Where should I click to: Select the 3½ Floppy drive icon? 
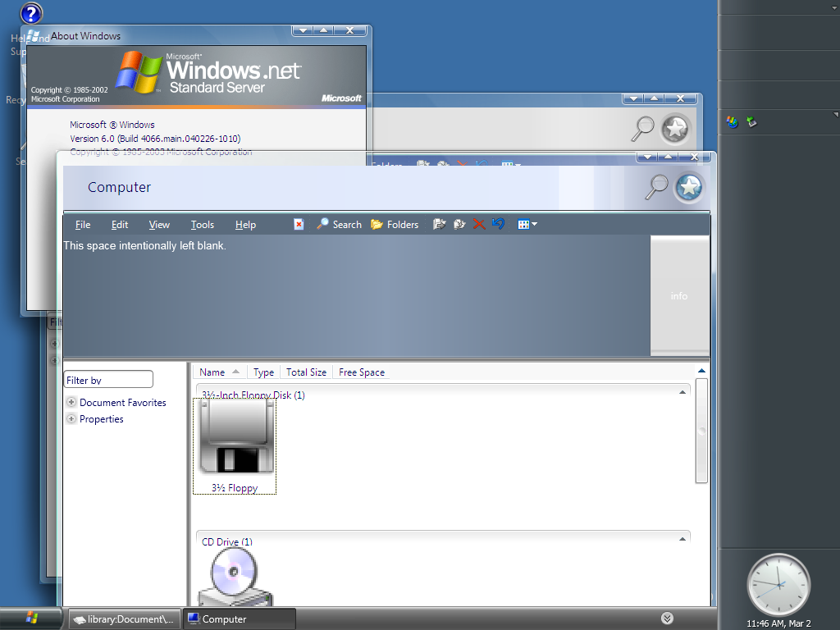click(x=235, y=446)
